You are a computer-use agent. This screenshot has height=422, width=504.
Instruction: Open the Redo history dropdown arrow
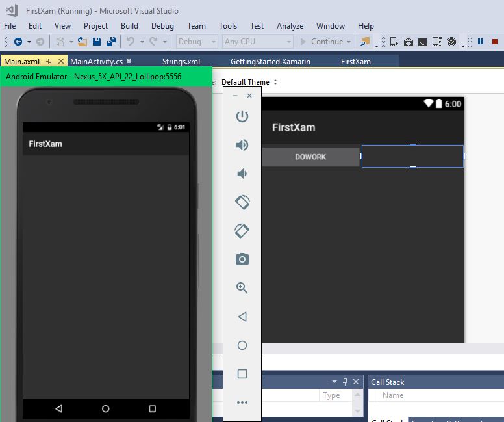coord(164,42)
